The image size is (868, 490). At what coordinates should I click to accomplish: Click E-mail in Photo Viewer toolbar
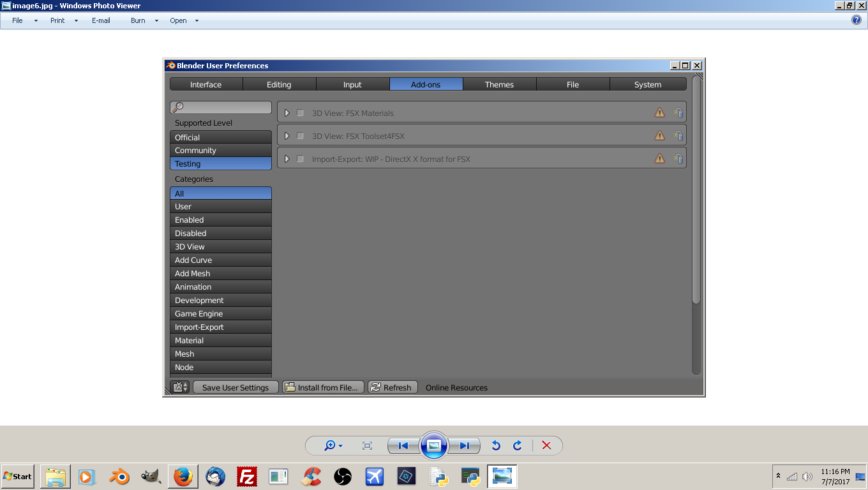click(x=101, y=20)
